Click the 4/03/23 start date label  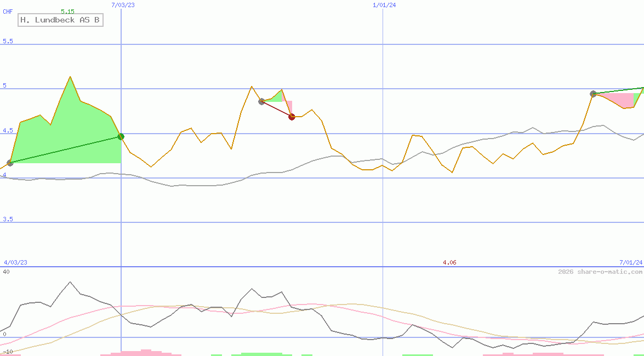click(15, 262)
